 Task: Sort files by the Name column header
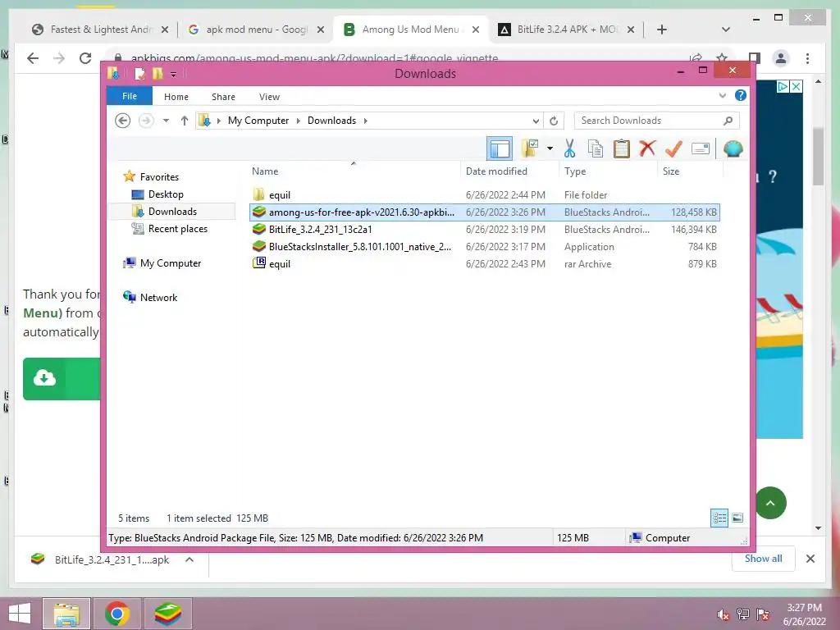354,171
